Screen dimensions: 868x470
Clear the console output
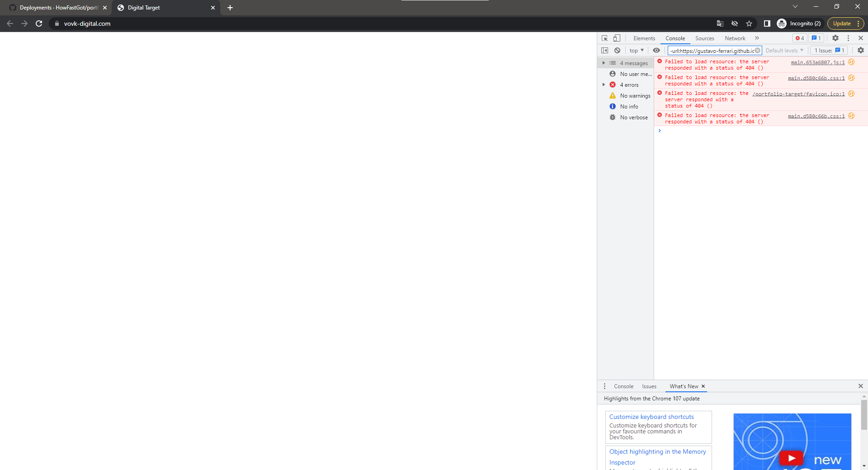618,50
